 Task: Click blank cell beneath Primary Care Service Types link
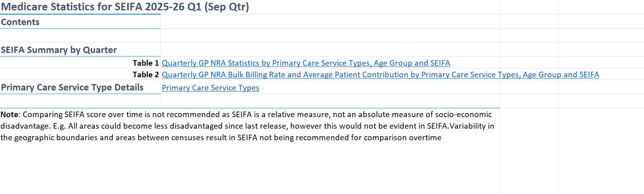[330, 101]
